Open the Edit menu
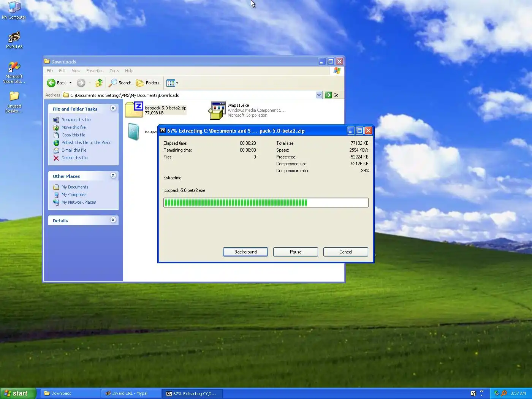Viewport: 532px width, 399px height. pos(62,71)
